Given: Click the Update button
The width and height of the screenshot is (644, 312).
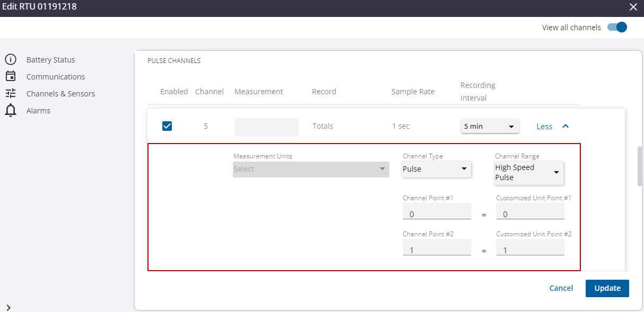Looking at the screenshot, I should tap(607, 288).
